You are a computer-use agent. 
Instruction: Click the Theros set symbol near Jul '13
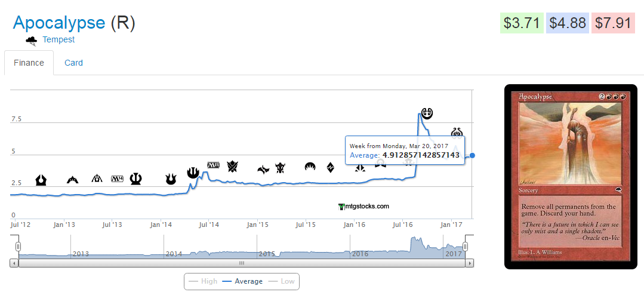point(136,179)
